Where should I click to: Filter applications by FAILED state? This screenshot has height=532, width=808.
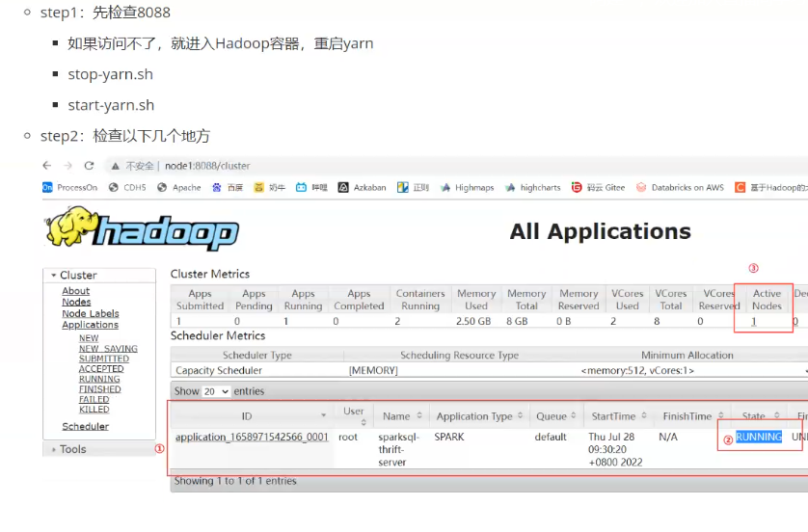[x=94, y=399]
